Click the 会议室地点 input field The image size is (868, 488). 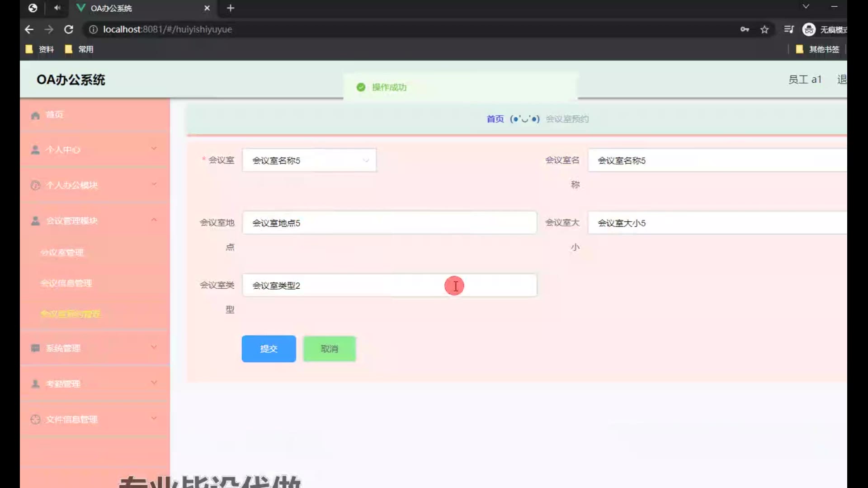coord(390,223)
